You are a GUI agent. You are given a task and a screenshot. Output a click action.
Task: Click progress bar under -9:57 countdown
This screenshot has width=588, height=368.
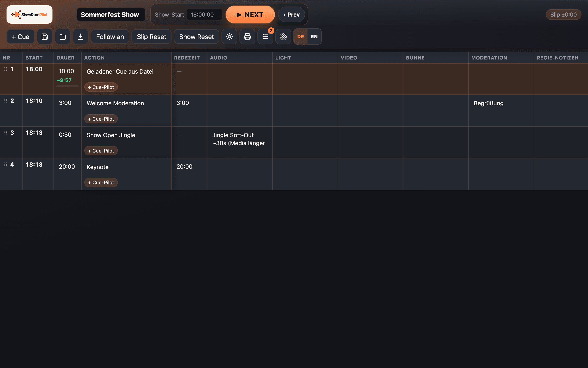(x=68, y=86)
